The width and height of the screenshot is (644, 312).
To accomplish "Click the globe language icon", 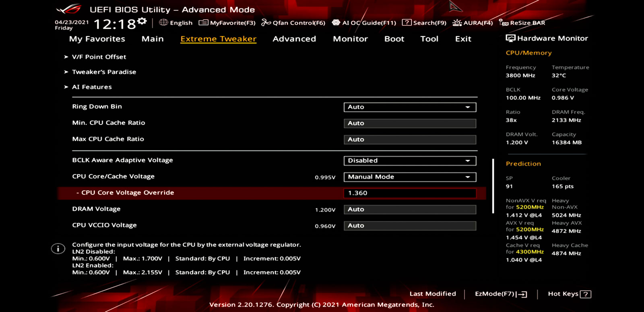I will click(x=163, y=23).
